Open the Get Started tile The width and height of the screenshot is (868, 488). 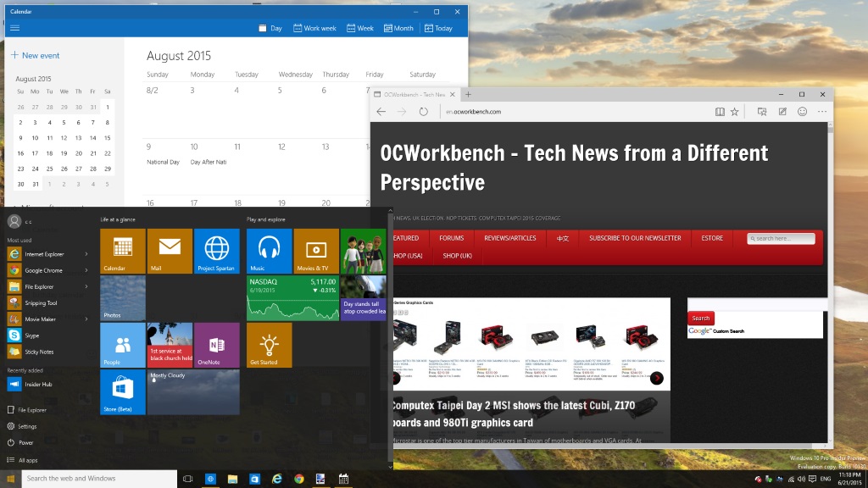[x=269, y=346]
